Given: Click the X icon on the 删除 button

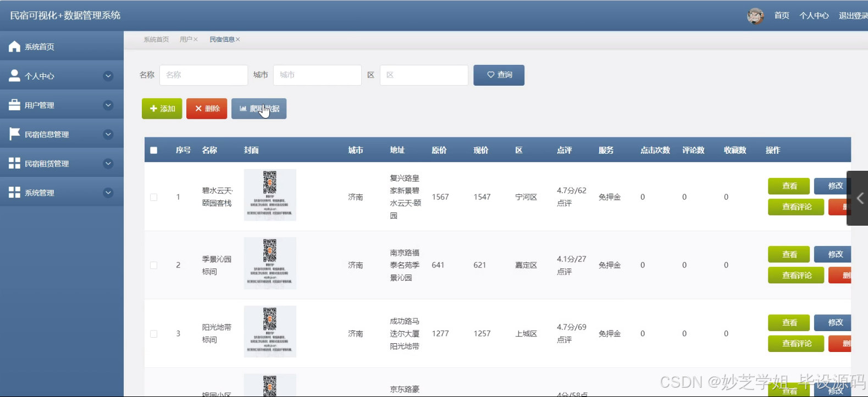Looking at the screenshot, I should click(198, 109).
